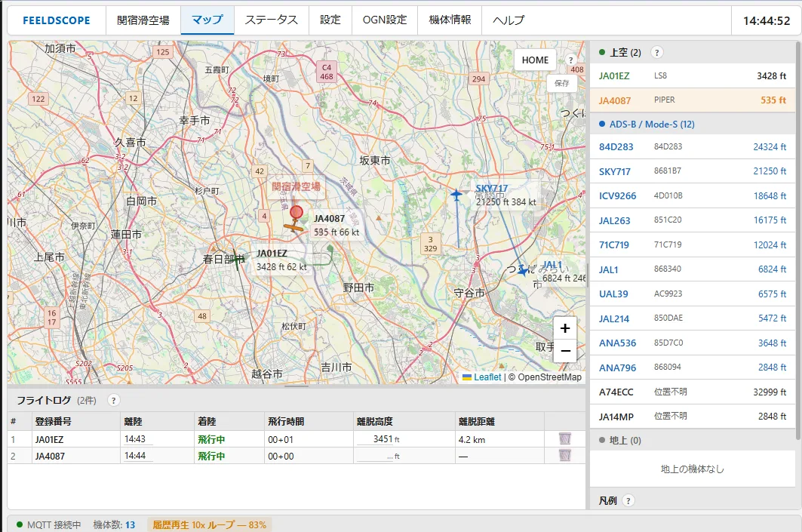Click the JAL1 blue aircraft marker on map
Viewport: 802px width, 532px height.
[x=523, y=271]
